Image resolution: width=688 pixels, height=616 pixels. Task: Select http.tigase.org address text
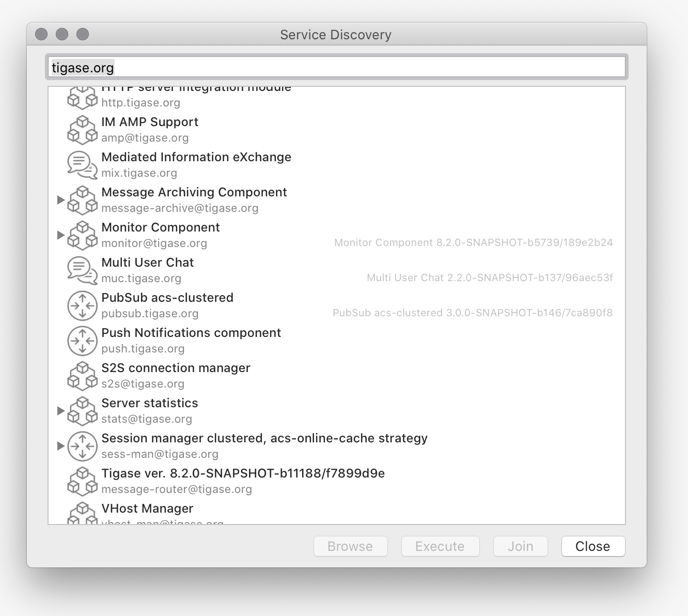coord(141,103)
